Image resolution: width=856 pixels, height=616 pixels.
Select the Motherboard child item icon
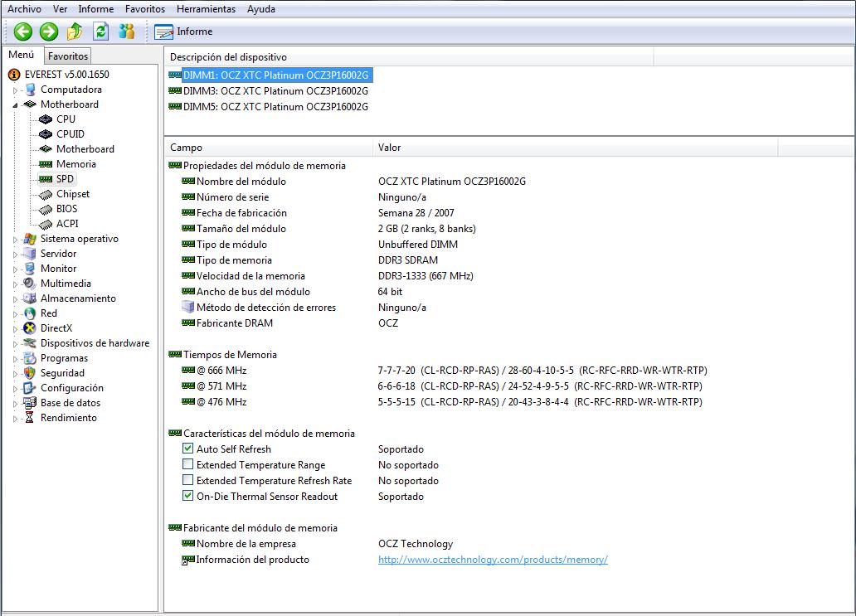coord(46,149)
